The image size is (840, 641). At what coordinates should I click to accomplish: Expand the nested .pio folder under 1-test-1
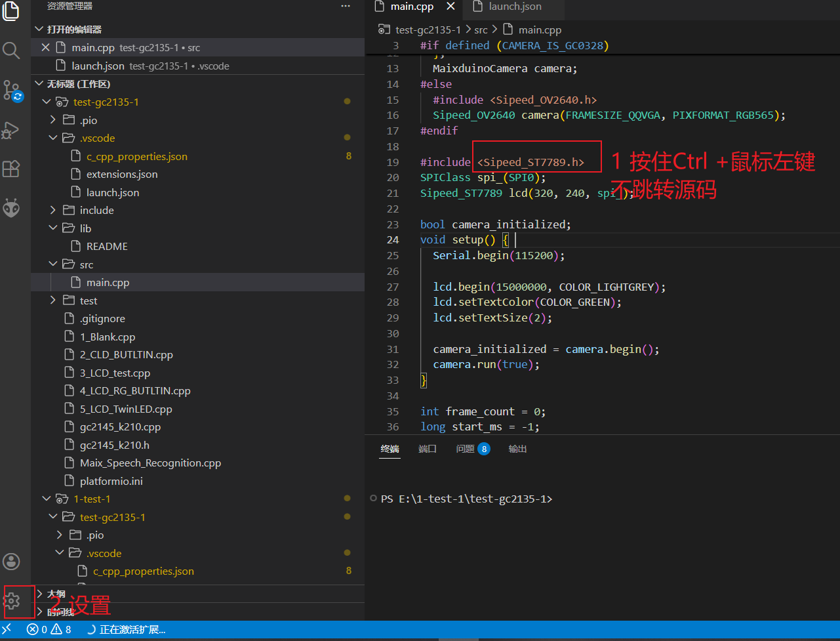197,535
